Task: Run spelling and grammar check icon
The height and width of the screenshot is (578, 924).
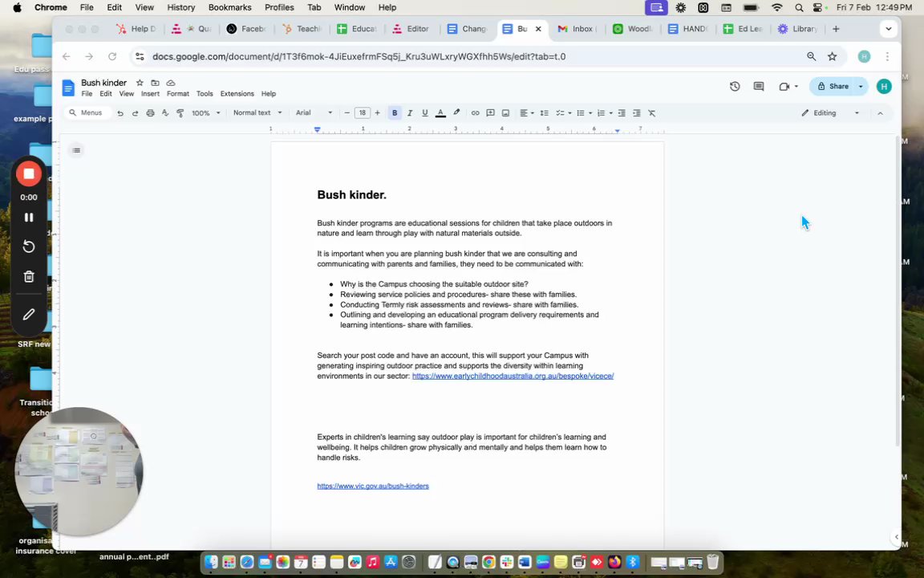Action: [x=165, y=112]
